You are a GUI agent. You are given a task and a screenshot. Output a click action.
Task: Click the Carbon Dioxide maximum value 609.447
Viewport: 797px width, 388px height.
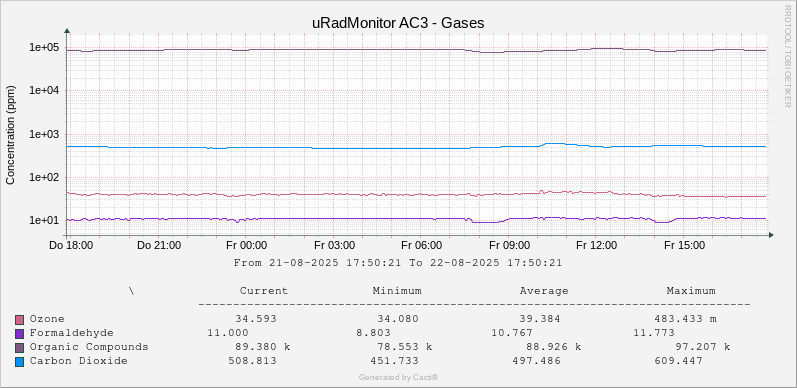679,361
